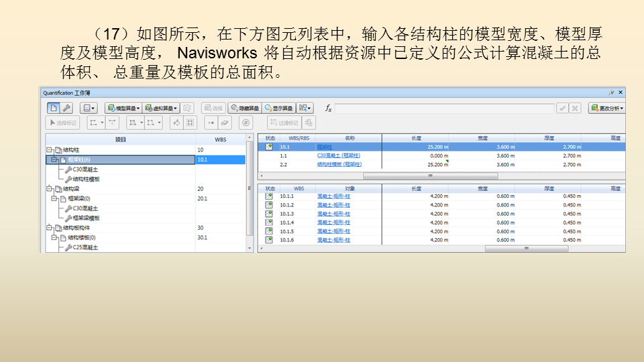Click the quick box selection tool icon
This screenshot has height=362, width=644.
click(x=190, y=122)
